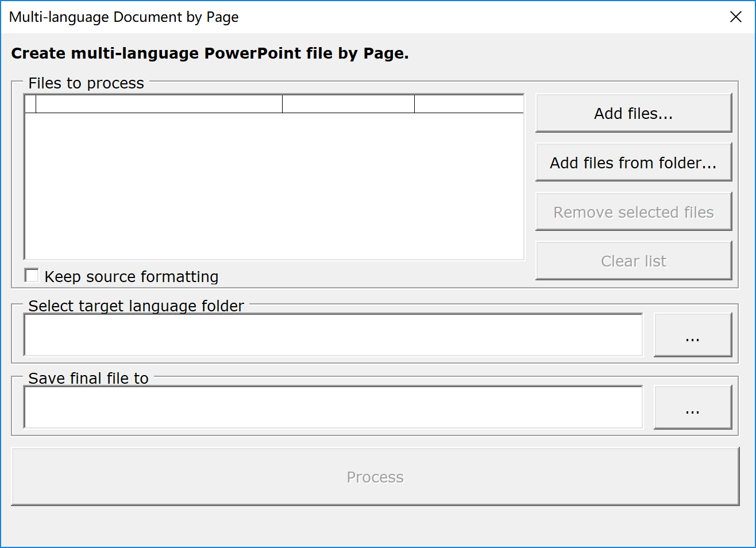Select the middle column header in file list
The width and height of the screenshot is (756, 548).
349,104
